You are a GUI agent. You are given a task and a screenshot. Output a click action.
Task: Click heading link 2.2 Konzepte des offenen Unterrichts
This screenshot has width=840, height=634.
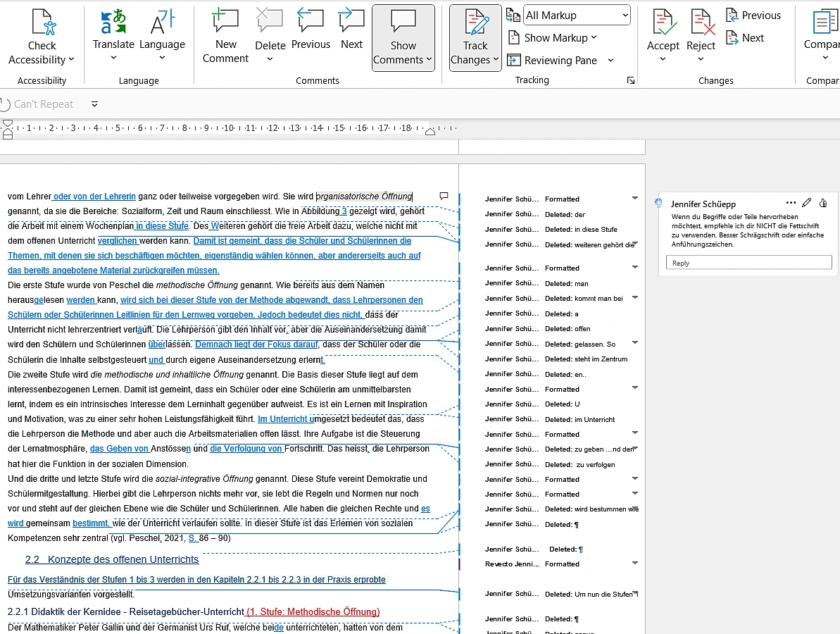[x=112, y=559]
